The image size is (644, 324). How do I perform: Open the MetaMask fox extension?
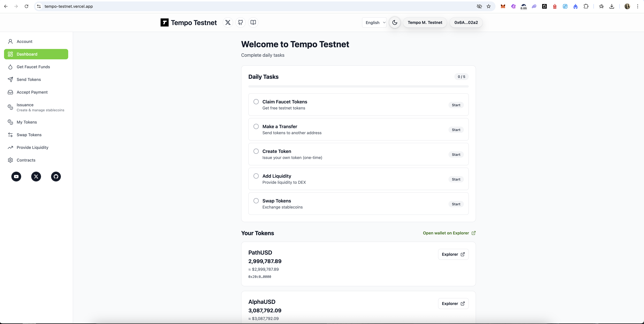pos(503,6)
